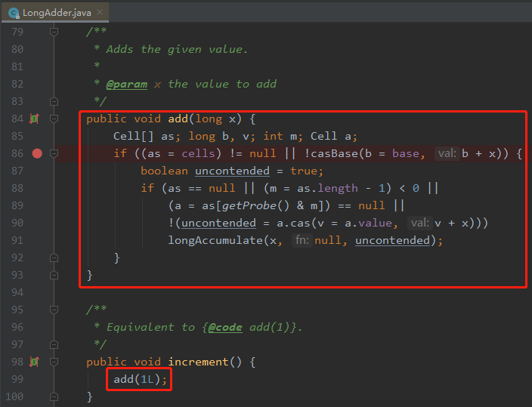Collapse the if block fold at line 86
The width and height of the screenshot is (532, 407).
(x=54, y=153)
